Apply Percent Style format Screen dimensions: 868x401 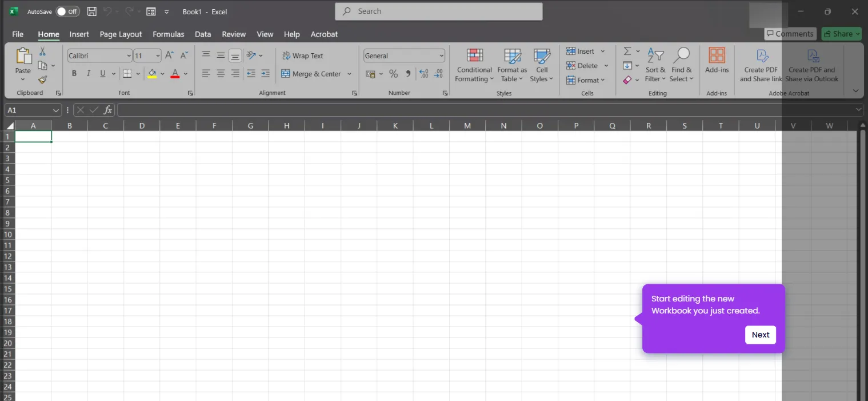click(393, 74)
